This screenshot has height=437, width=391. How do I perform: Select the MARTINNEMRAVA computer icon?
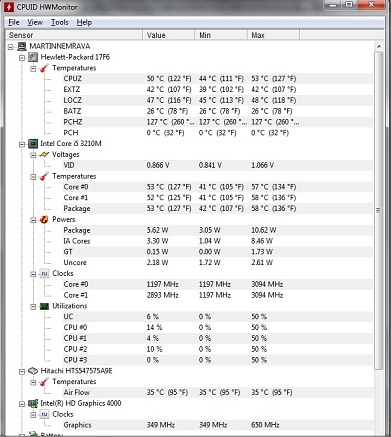coord(22,46)
